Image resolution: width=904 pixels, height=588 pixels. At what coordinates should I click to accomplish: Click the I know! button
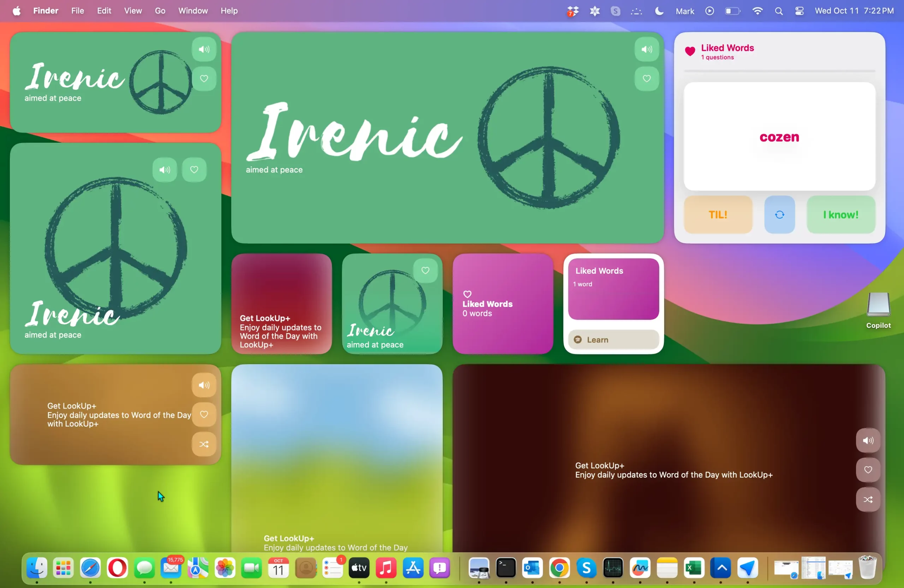point(841,215)
